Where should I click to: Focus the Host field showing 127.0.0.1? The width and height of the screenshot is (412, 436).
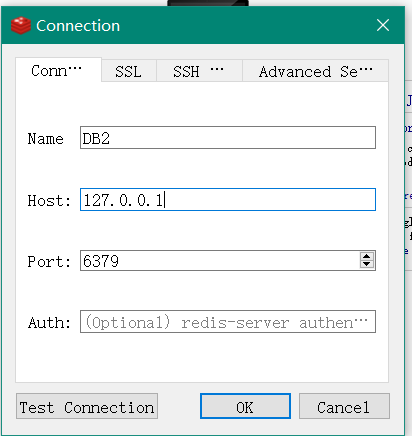228,200
